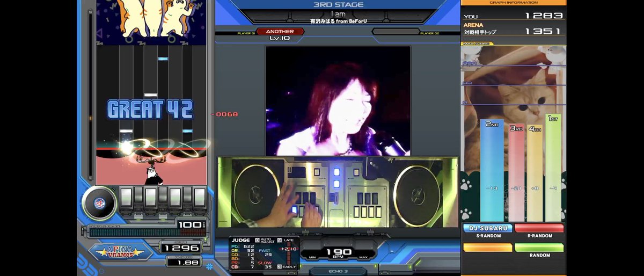Click the dancing cats artwork above the lanes
This screenshot has width=644, height=276.
(151, 21)
